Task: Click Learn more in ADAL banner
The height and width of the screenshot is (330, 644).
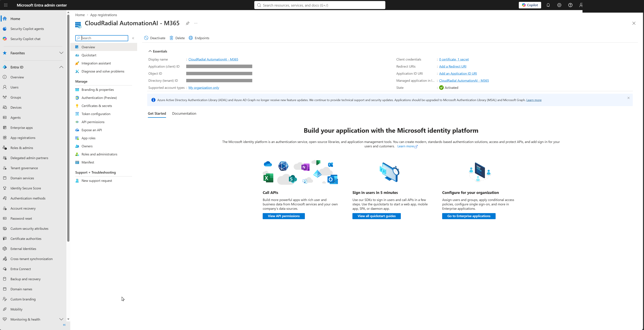Action: click(x=534, y=100)
